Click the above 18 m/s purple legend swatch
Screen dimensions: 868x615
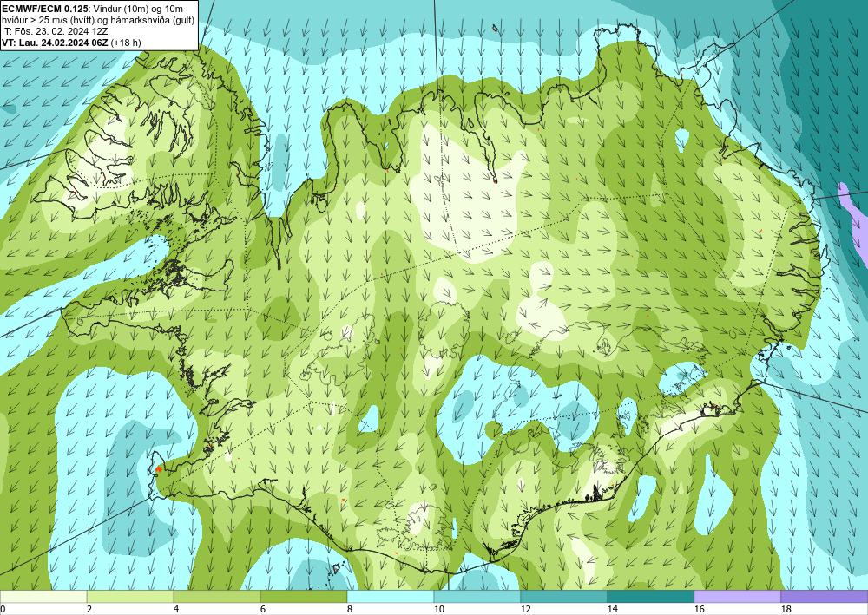[825, 597]
